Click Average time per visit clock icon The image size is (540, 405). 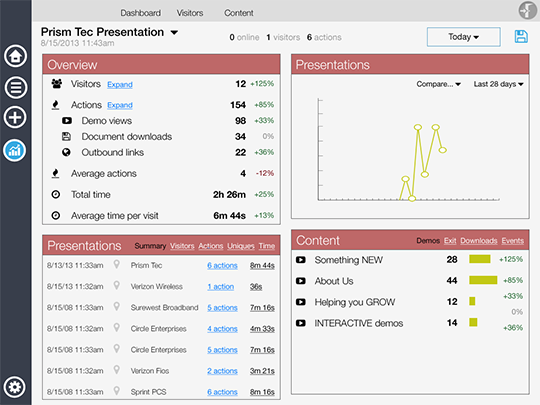(56, 216)
